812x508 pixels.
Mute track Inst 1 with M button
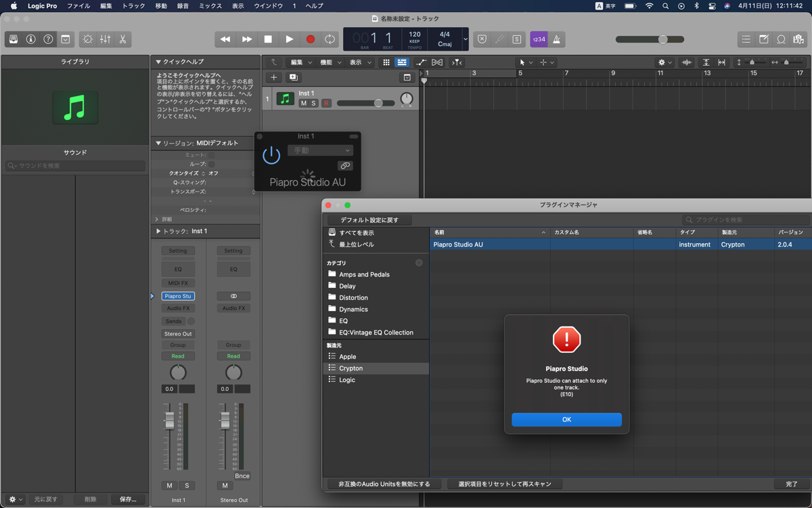coord(304,103)
